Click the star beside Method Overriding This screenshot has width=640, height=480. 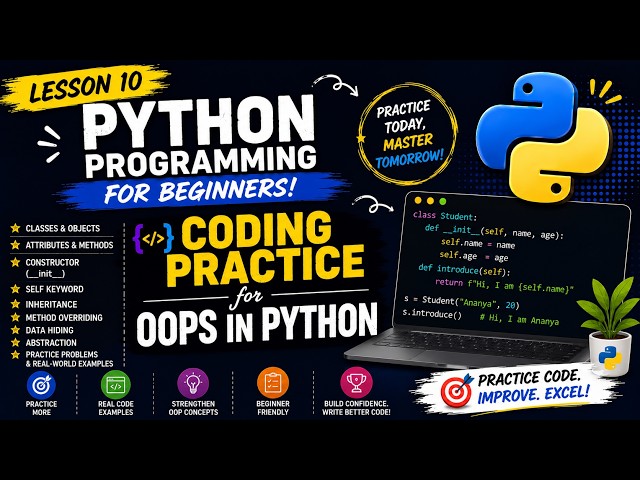pos(16,317)
